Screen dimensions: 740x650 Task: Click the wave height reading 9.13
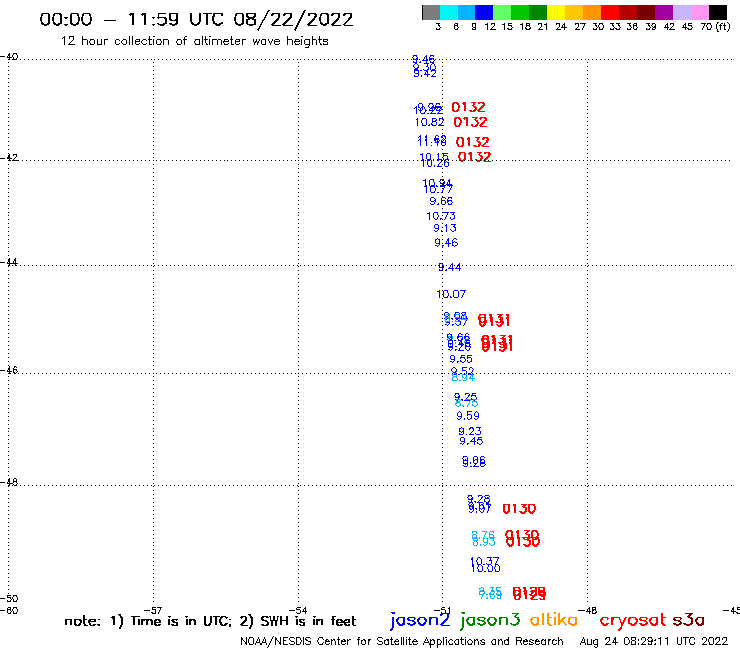tap(445, 228)
